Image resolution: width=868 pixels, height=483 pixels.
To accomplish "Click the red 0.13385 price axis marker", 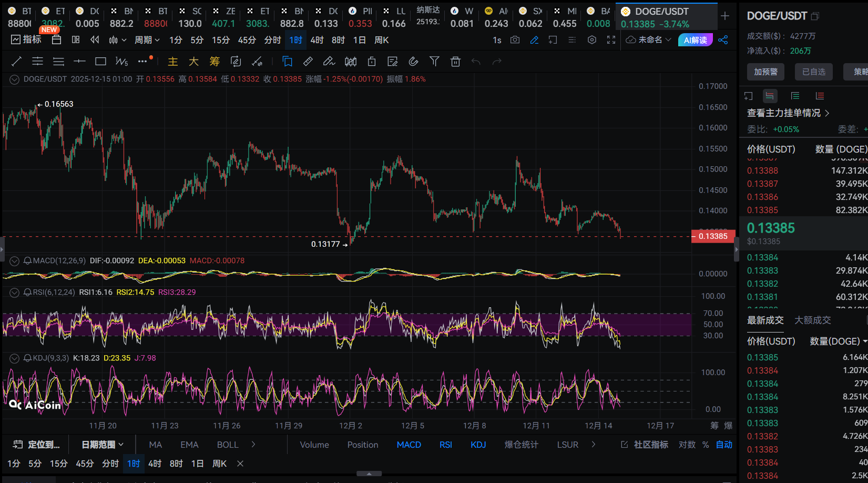I will tap(712, 236).
